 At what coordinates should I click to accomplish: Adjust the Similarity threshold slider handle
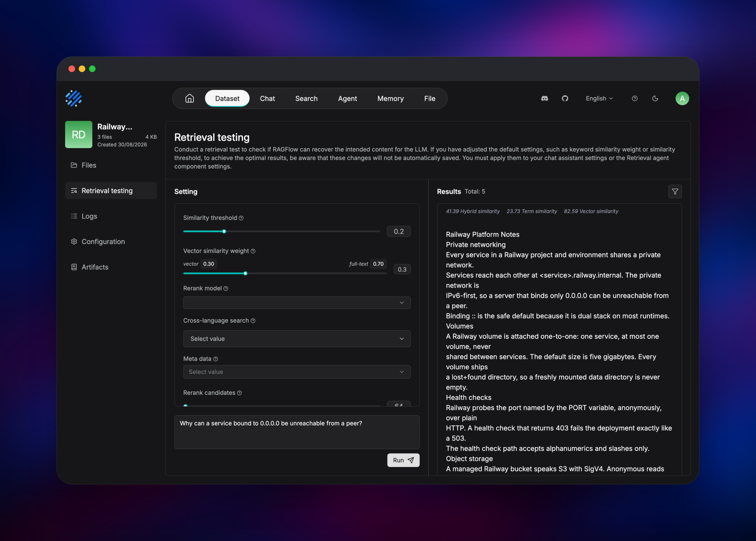click(224, 231)
